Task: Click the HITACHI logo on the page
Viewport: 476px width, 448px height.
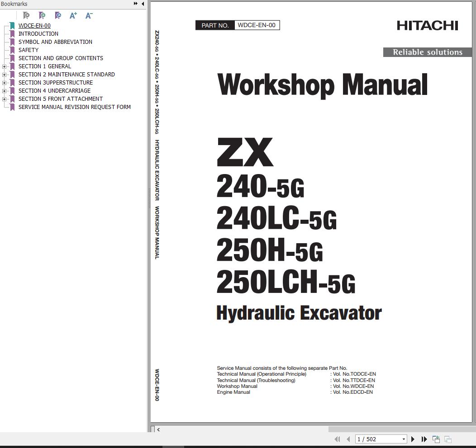Action: pyautogui.click(x=428, y=25)
